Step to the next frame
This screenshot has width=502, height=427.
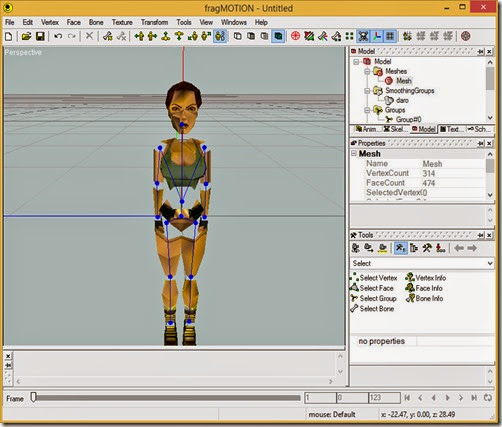click(x=461, y=398)
